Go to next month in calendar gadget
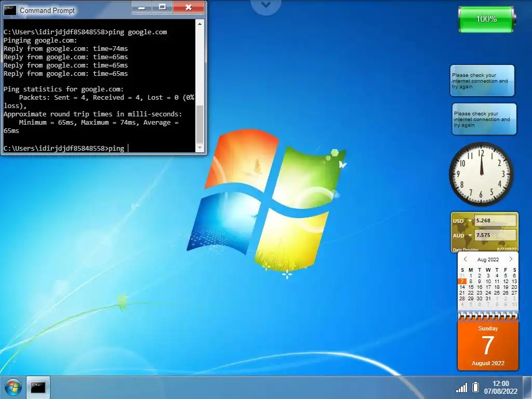The image size is (532, 399). click(511, 259)
